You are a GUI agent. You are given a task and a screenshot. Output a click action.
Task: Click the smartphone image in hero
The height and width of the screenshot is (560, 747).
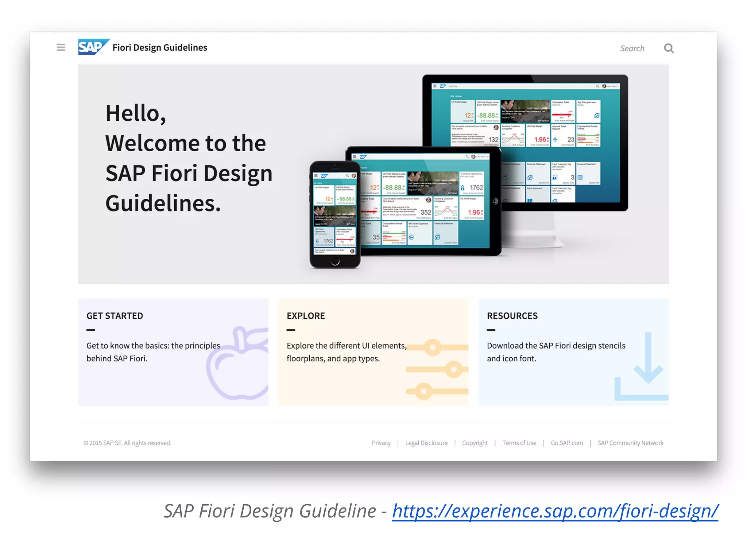click(335, 215)
